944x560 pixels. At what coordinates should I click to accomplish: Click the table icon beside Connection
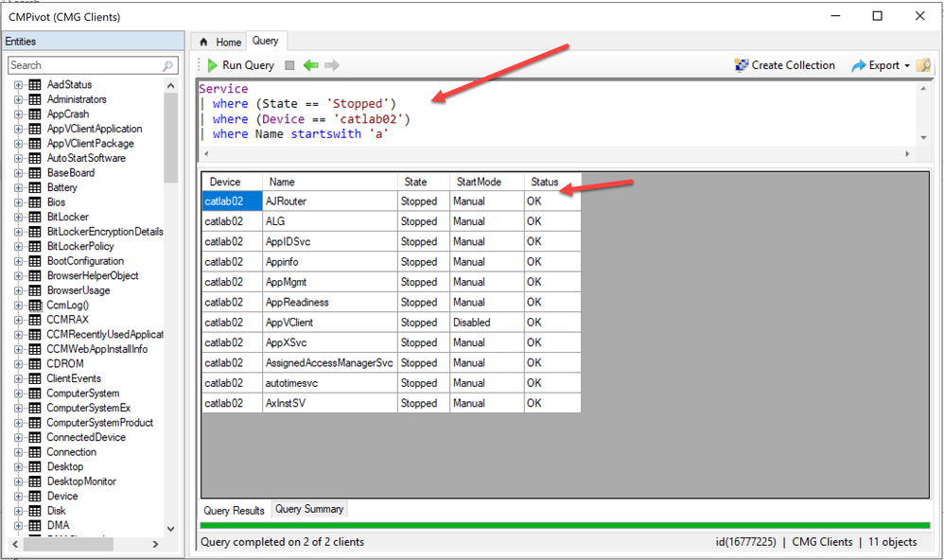coord(35,451)
